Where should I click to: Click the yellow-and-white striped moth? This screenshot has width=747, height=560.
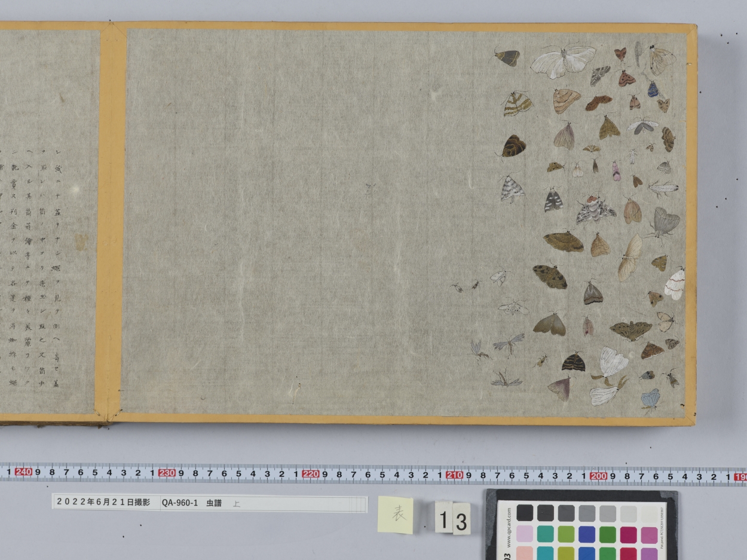(x=517, y=103)
